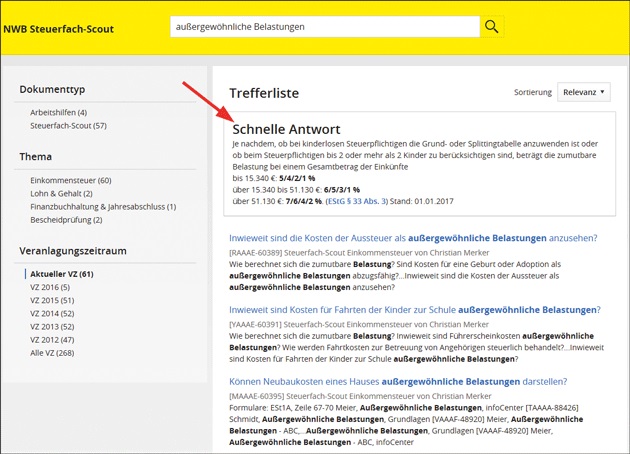Select VZ 2016 (5) assessment period

52,286
